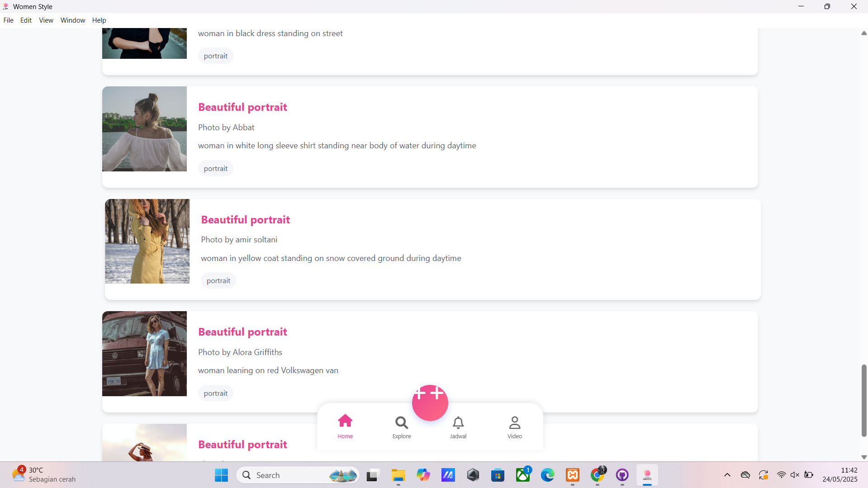The width and height of the screenshot is (868, 488).
Task: Open Jadwal via the bell icon
Action: pyautogui.click(x=458, y=426)
